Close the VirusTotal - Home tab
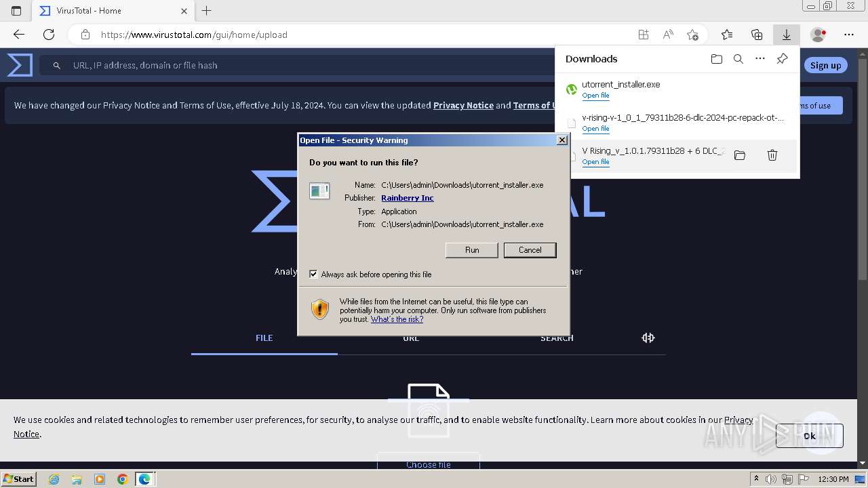The width and height of the screenshot is (868, 488). [x=184, y=11]
